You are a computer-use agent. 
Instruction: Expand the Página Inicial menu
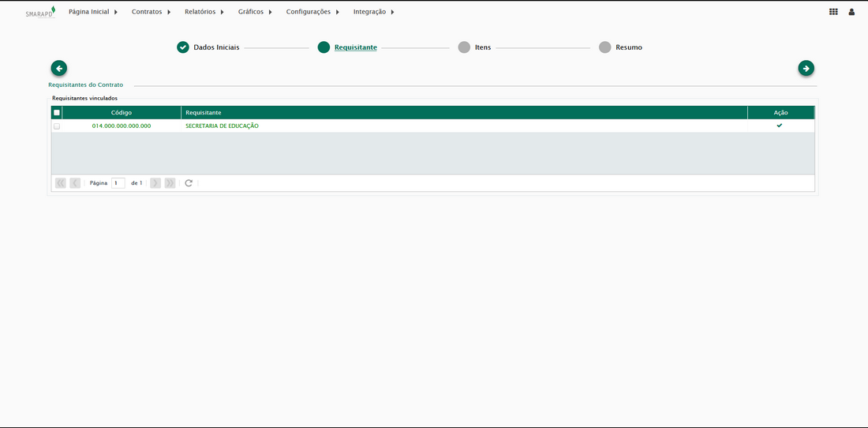click(93, 12)
